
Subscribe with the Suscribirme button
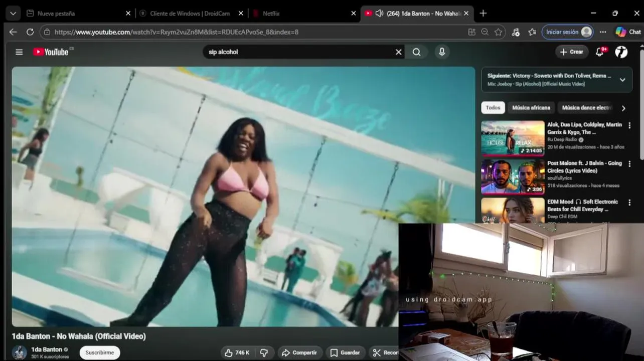coord(100,352)
